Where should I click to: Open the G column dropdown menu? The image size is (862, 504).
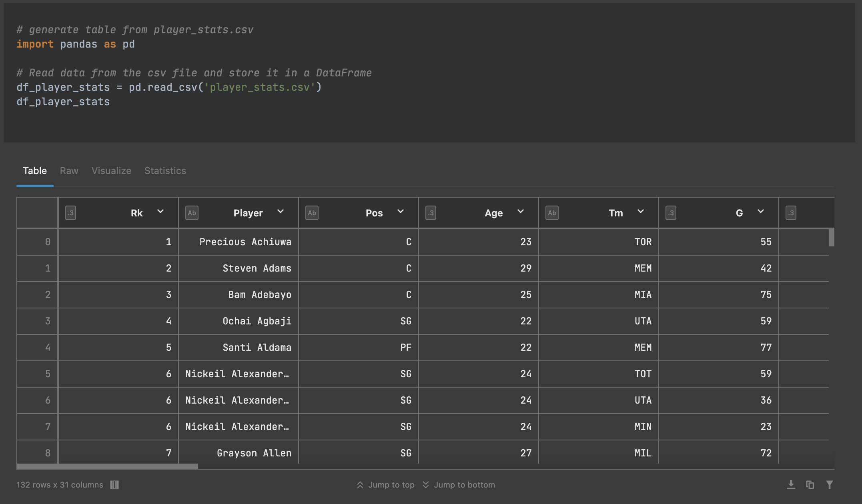(761, 212)
